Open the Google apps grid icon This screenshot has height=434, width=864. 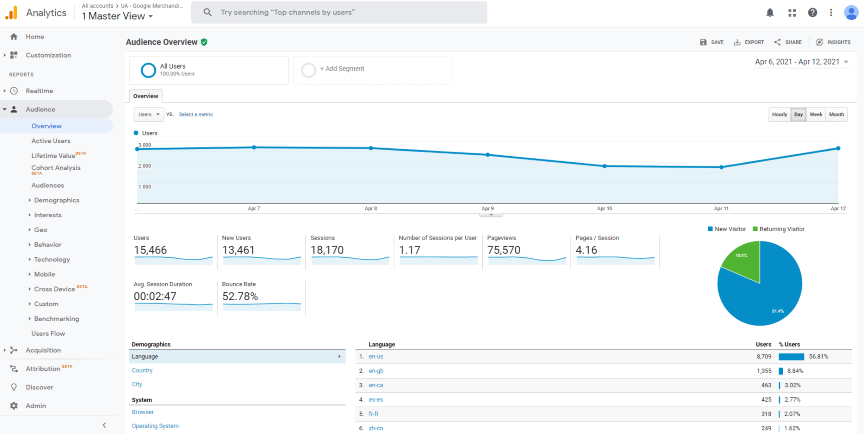[792, 13]
